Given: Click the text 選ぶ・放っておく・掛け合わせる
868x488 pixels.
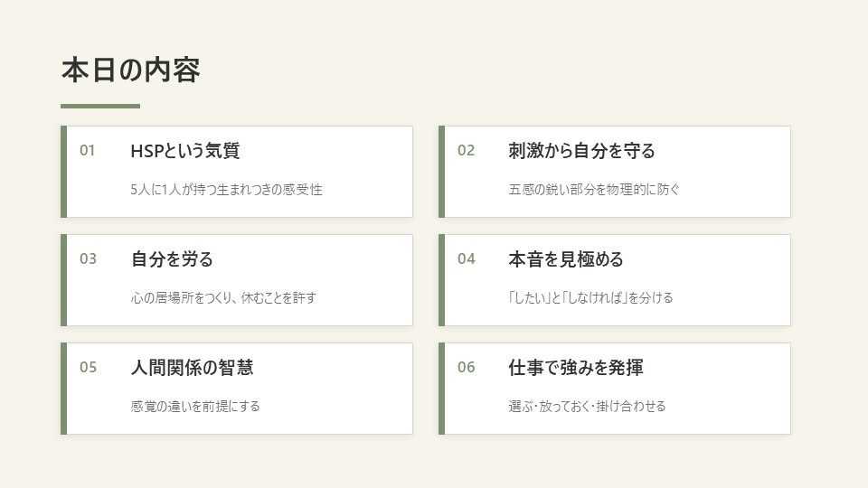Looking at the screenshot, I should [588, 407].
